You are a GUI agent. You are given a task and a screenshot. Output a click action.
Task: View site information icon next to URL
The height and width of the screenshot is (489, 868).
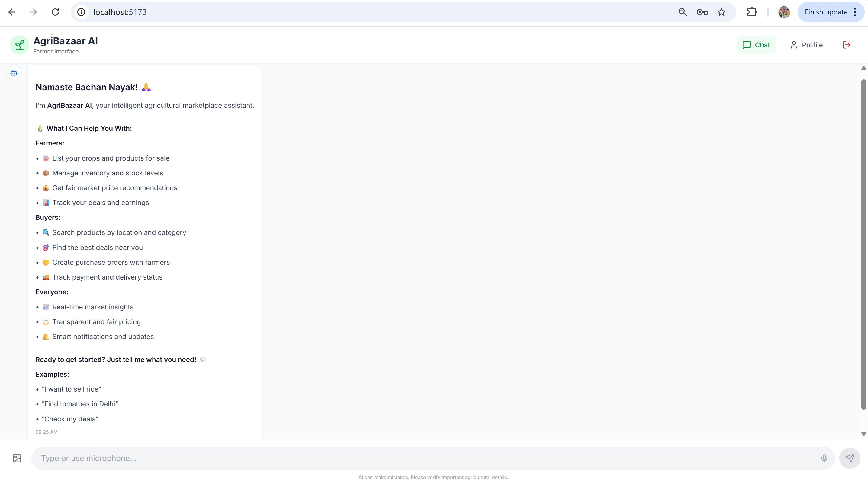(x=81, y=12)
